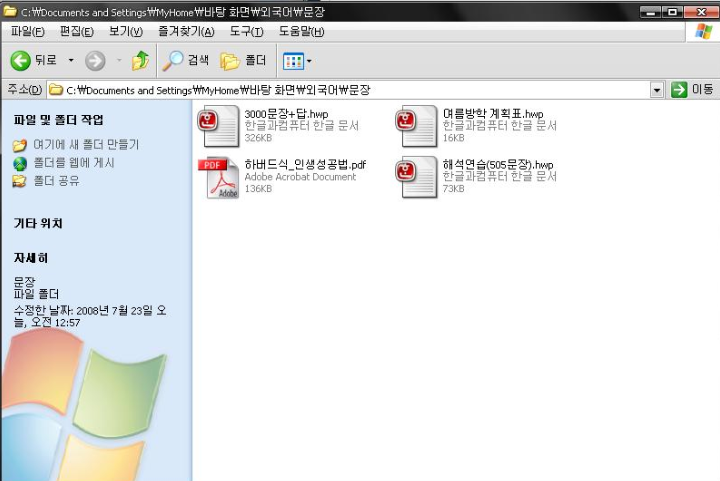Click 여기에 새 폴더 만들기 link
720x481 pixels.
tap(86, 145)
